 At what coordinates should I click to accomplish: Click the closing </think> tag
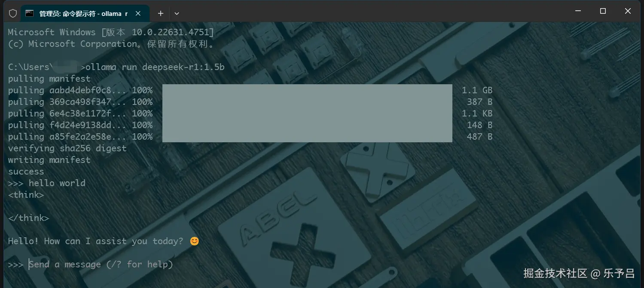point(29,218)
